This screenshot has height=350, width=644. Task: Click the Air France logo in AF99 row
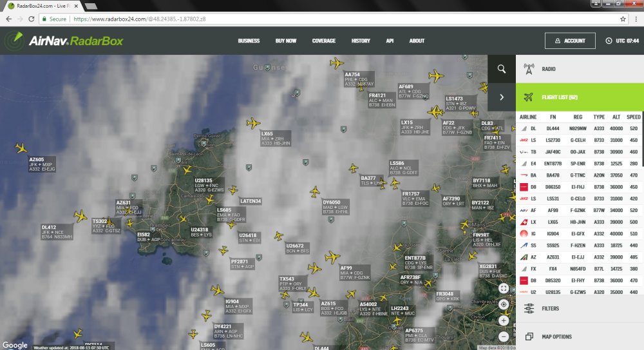tap(524, 210)
